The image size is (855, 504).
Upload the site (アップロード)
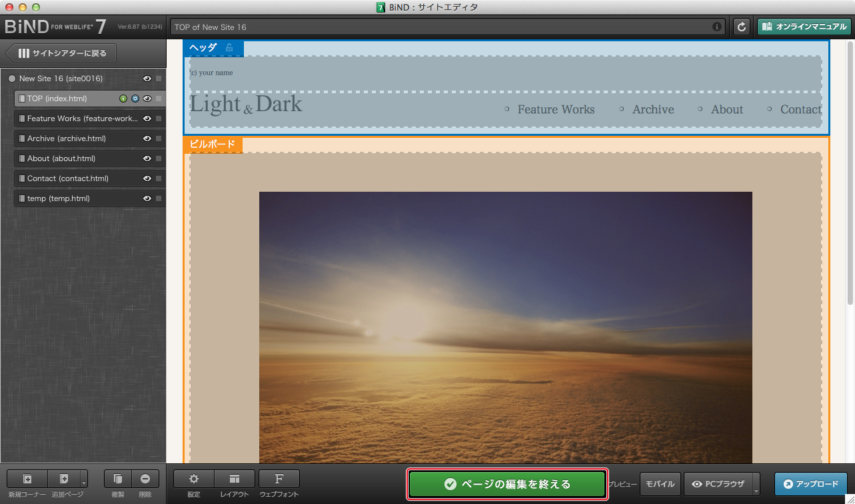coord(811,484)
